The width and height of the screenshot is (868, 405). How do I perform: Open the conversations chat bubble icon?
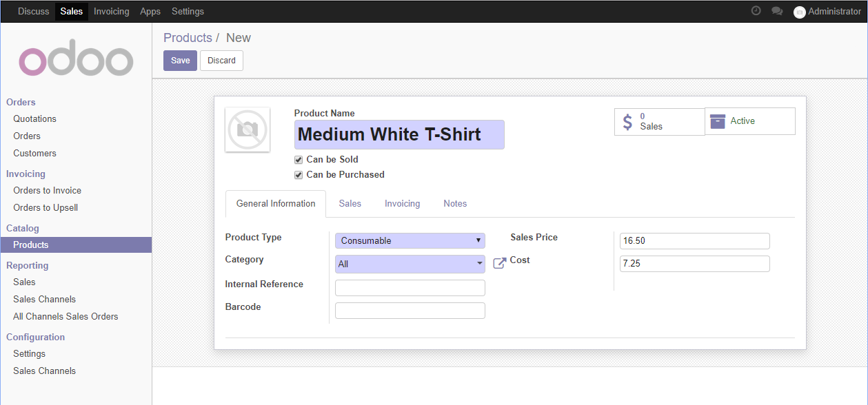click(777, 11)
